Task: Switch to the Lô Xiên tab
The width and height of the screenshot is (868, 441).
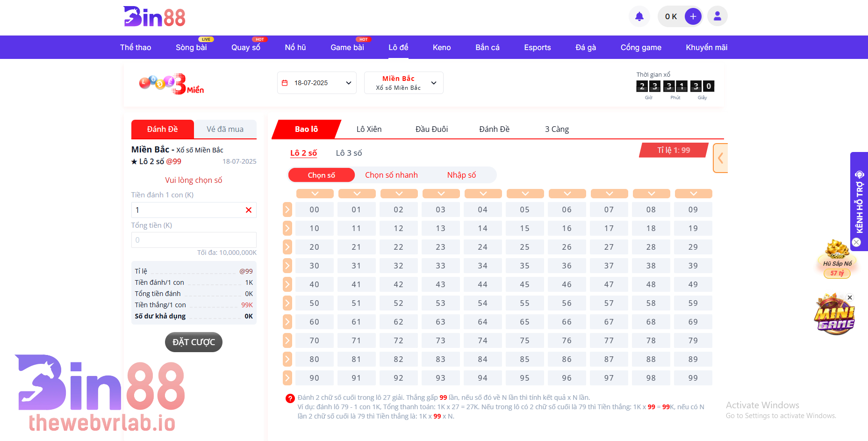Action: 369,129
